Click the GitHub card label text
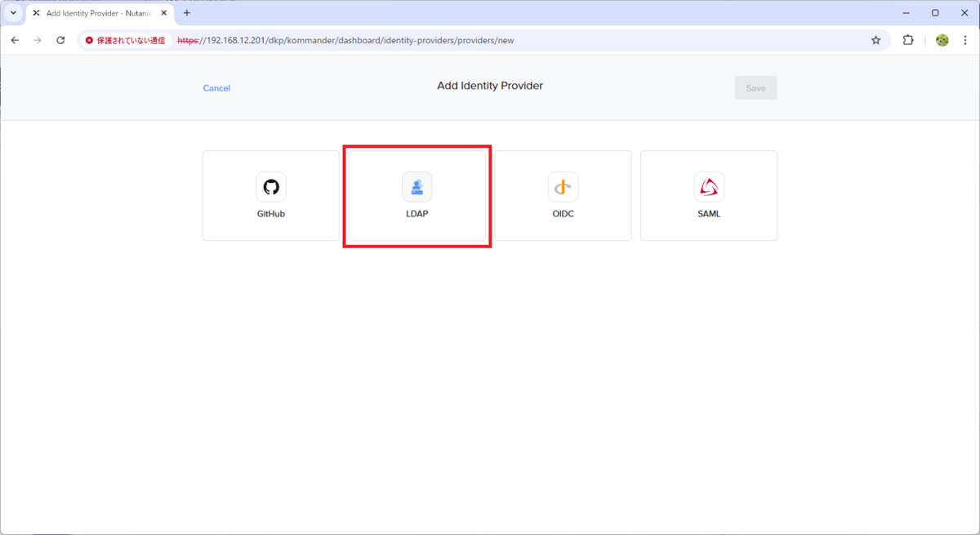980x535 pixels. pos(271,214)
